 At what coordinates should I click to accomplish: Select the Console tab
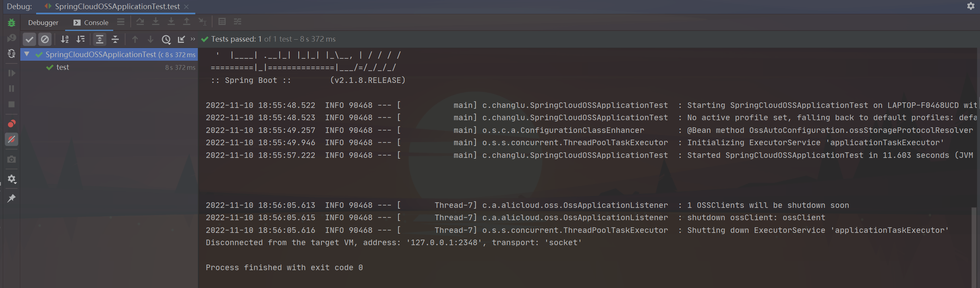[x=91, y=23]
